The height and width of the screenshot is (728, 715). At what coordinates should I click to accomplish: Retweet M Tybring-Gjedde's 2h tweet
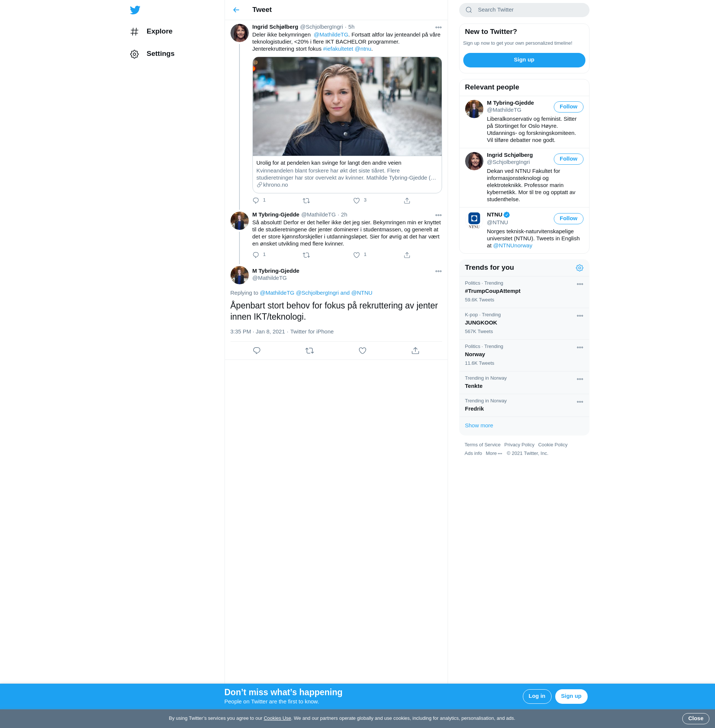(x=306, y=255)
